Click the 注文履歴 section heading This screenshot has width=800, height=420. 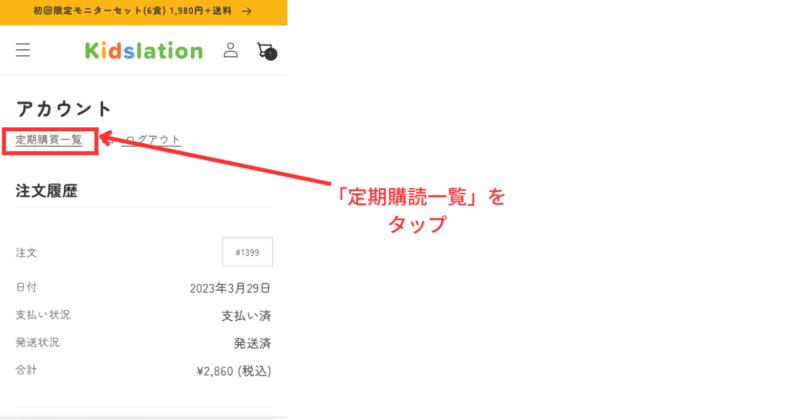pyautogui.click(x=47, y=189)
